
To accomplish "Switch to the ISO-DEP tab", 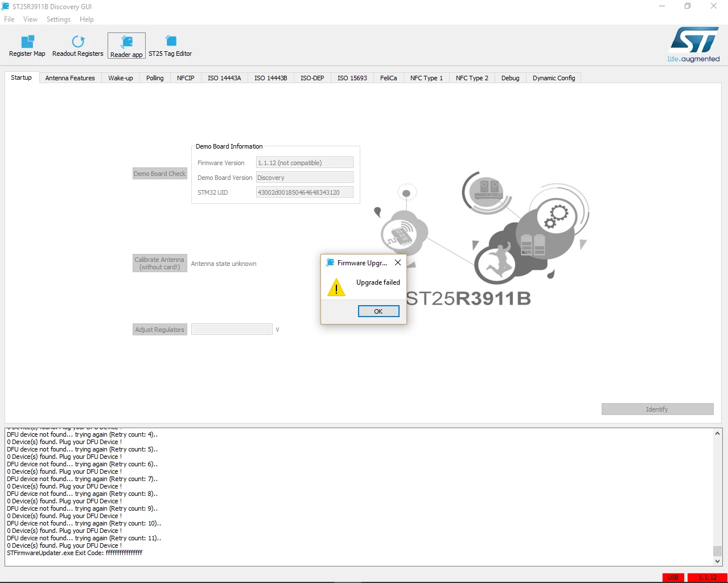I will tap(312, 78).
